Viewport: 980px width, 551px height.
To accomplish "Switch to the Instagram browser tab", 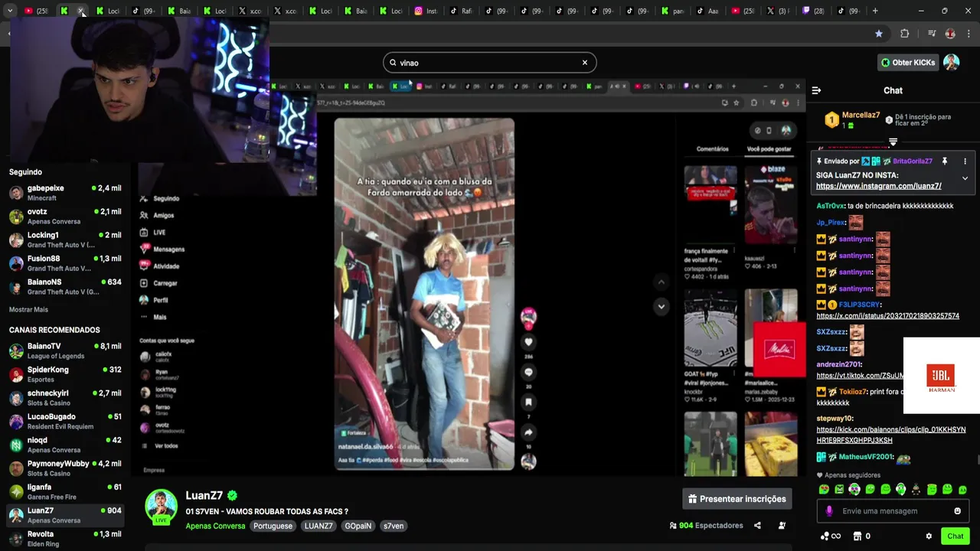I will (x=426, y=11).
